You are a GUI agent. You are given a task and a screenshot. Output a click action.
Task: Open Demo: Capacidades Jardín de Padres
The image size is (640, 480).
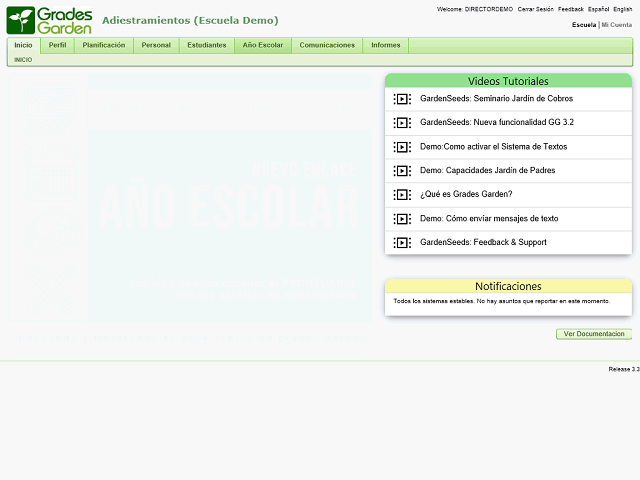point(487,171)
